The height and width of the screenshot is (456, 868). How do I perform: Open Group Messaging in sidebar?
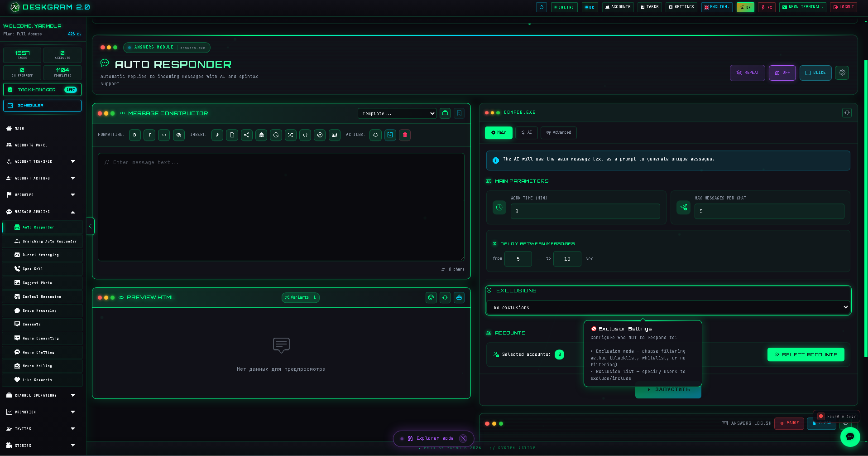coord(43,310)
